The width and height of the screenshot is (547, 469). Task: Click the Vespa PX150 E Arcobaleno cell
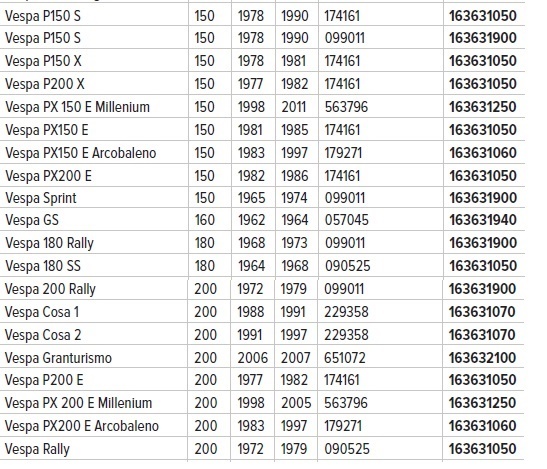(81, 153)
